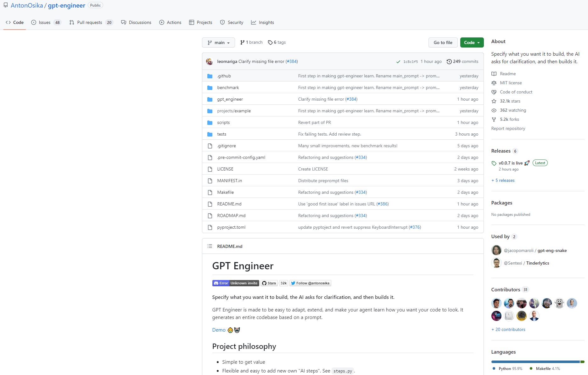Click the branch icon beside 1 branch
This screenshot has width=588, height=375.
[242, 42]
